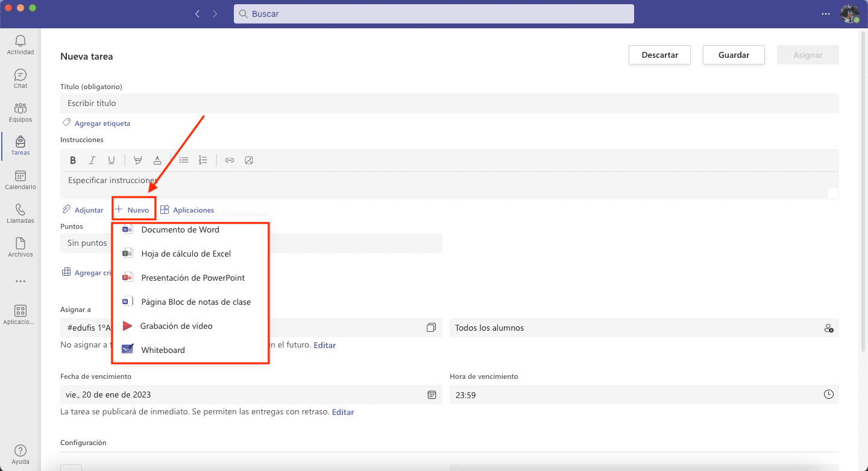Click the Descartar button
868x471 pixels.
[x=659, y=55]
